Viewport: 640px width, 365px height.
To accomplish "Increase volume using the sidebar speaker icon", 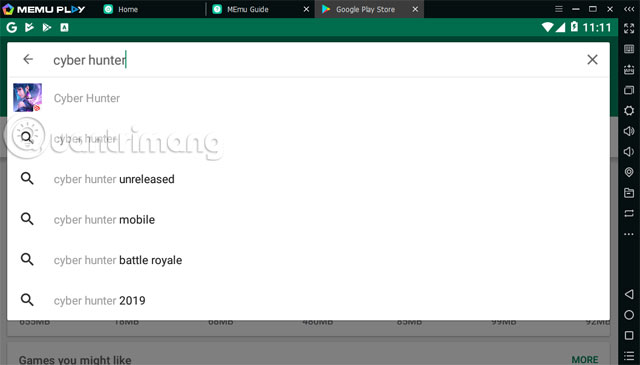I will 629,131.
